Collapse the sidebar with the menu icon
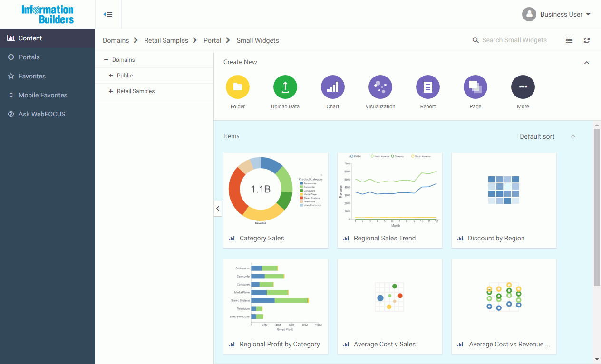 [108, 14]
